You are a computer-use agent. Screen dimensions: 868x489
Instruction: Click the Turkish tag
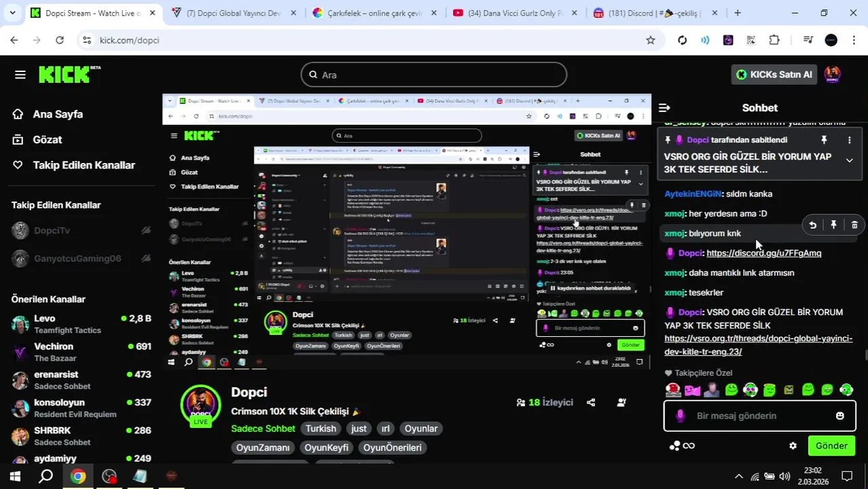(321, 429)
